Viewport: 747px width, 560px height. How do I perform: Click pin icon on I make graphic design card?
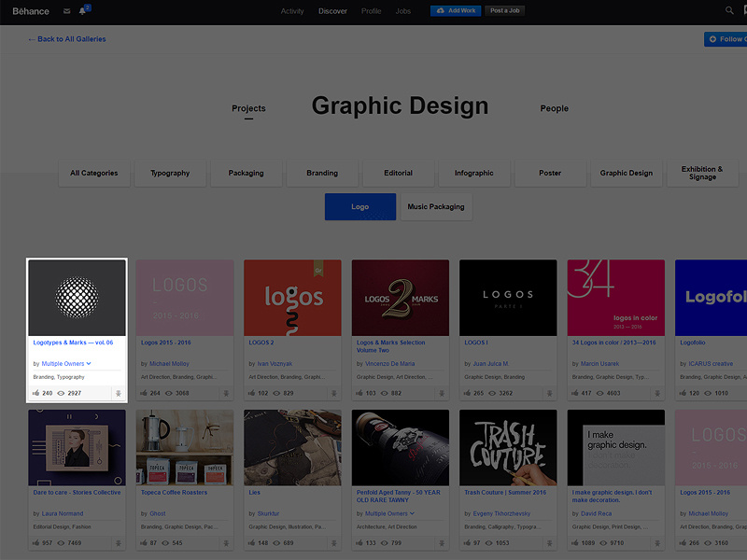(657, 543)
